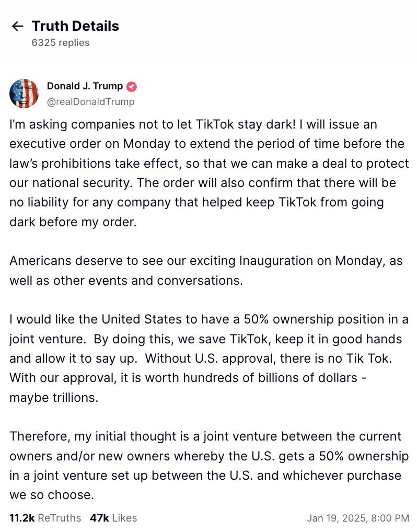417x532 pixels.
Task: Click the Jan 19, 2025 timestamp
Action: [357, 518]
